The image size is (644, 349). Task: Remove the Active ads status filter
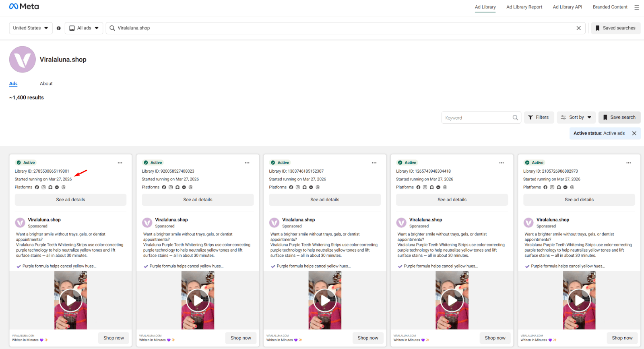[x=634, y=133]
